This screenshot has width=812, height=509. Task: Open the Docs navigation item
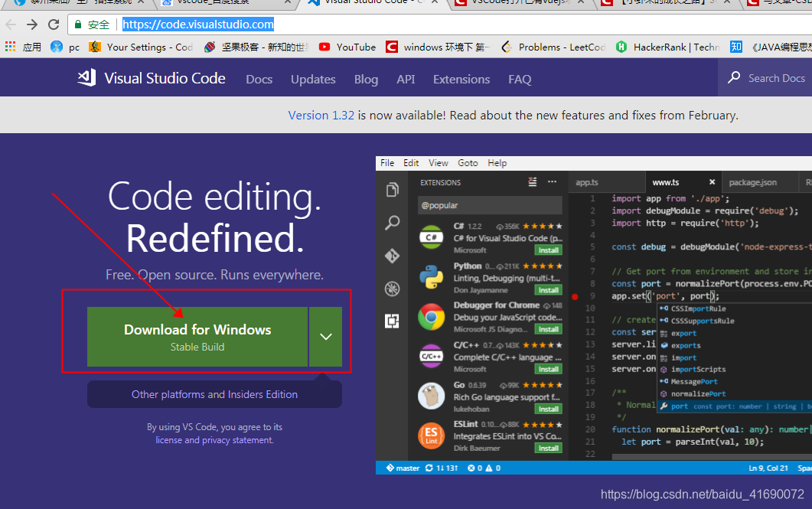pyautogui.click(x=259, y=80)
